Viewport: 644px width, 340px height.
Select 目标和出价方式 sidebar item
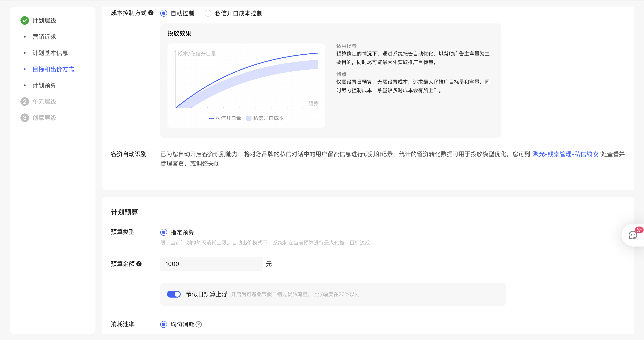[53, 69]
